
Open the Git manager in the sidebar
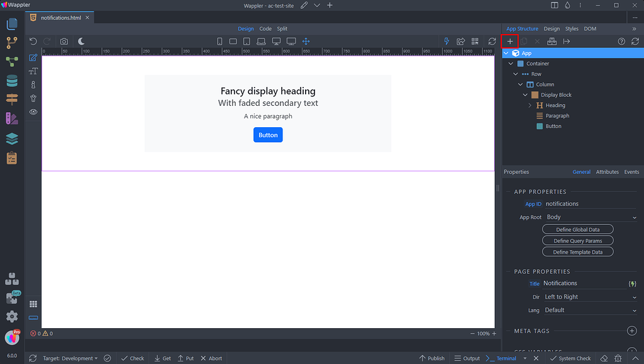click(12, 42)
